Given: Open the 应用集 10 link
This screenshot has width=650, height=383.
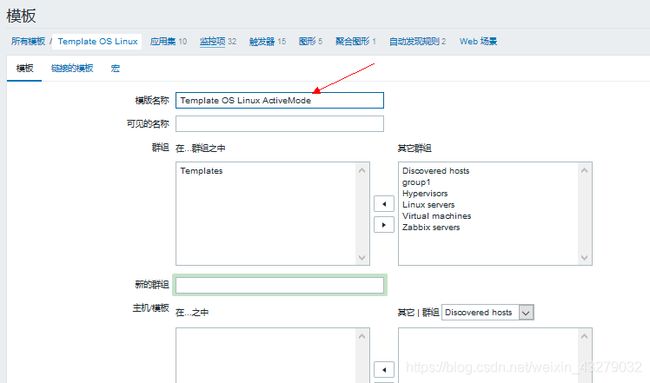Looking at the screenshot, I should tap(168, 41).
